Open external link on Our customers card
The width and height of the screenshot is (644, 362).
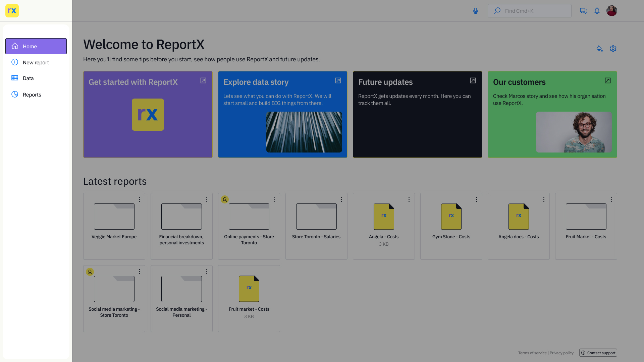click(x=608, y=80)
